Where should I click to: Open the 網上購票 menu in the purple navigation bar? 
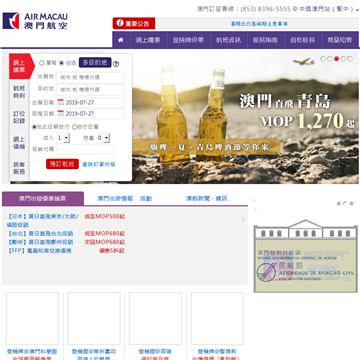pyautogui.click(x=148, y=40)
